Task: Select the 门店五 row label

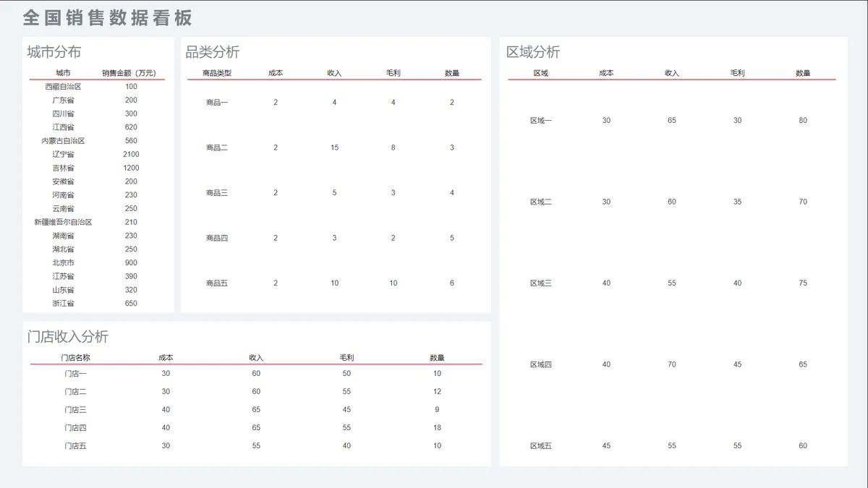Action: (75, 446)
